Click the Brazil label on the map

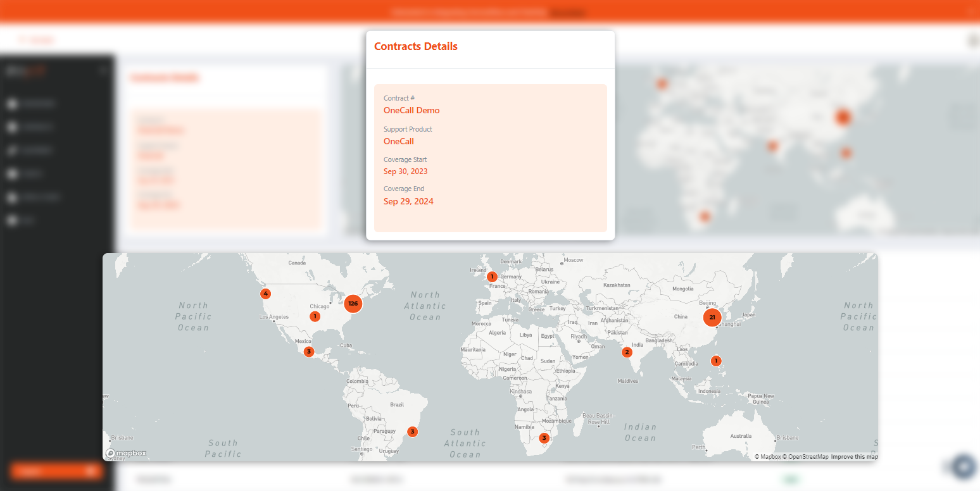pyautogui.click(x=397, y=404)
